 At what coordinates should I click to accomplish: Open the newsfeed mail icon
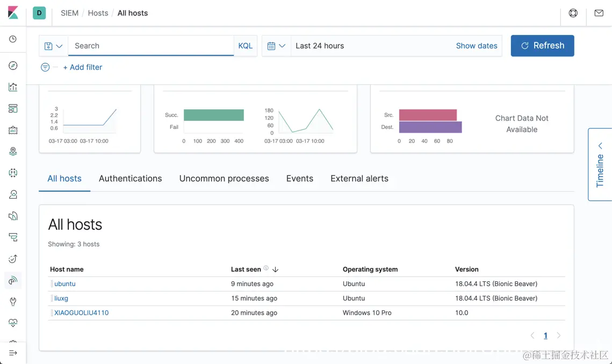click(599, 13)
